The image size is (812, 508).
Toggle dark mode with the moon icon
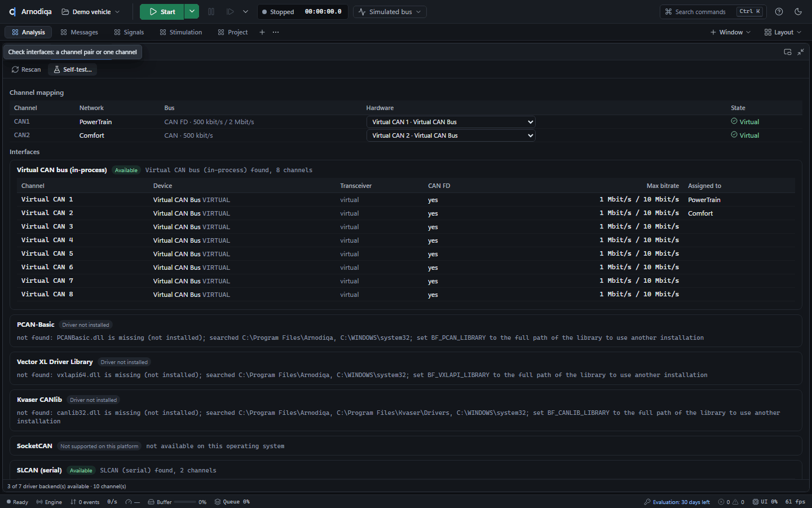coord(798,12)
